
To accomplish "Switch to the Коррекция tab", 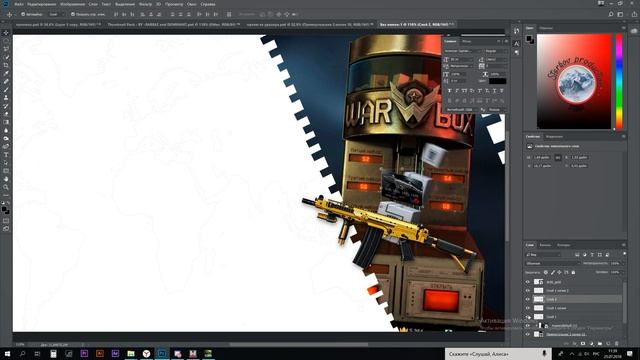I will 554,137.
